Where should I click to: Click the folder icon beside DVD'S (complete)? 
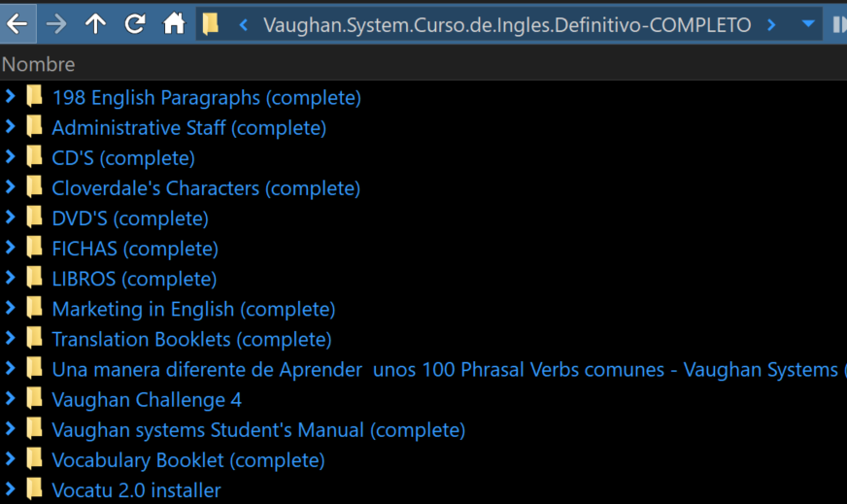[35, 218]
